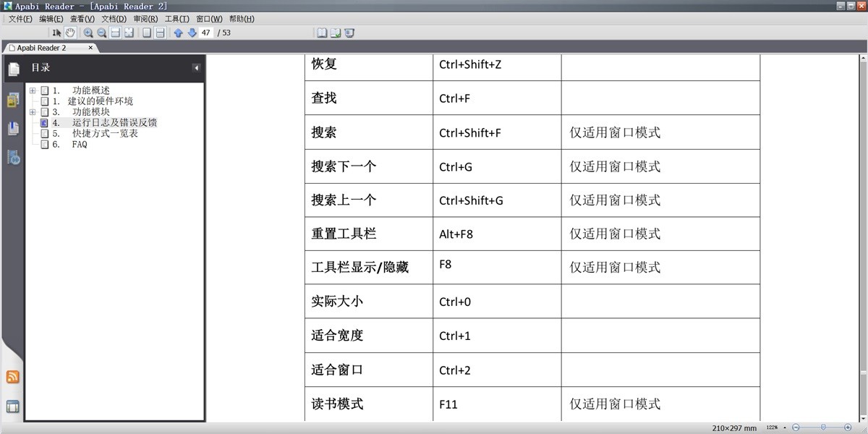Select the Apabi Reader 2 document tab
868x434 pixels.
pyautogui.click(x=42, y=48)
